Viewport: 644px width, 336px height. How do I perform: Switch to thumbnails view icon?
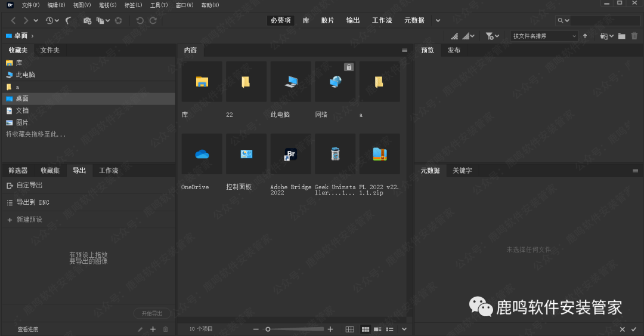(x=365, y=329)
